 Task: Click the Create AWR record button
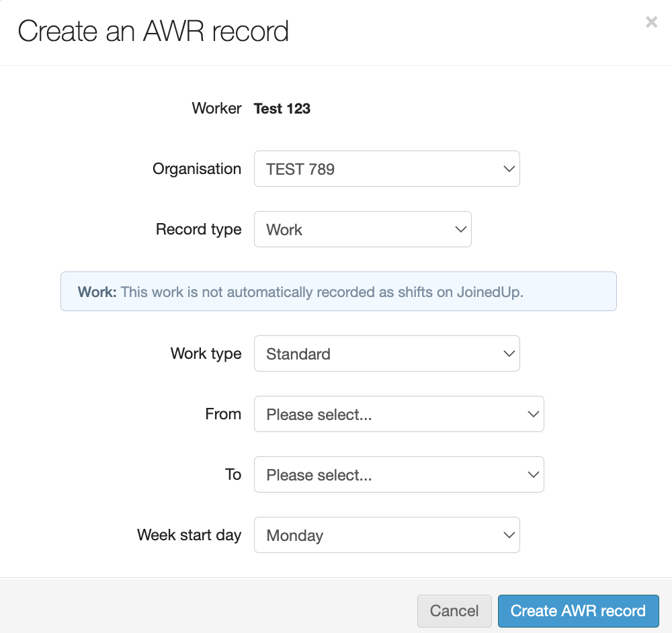(x=578, y=611)
